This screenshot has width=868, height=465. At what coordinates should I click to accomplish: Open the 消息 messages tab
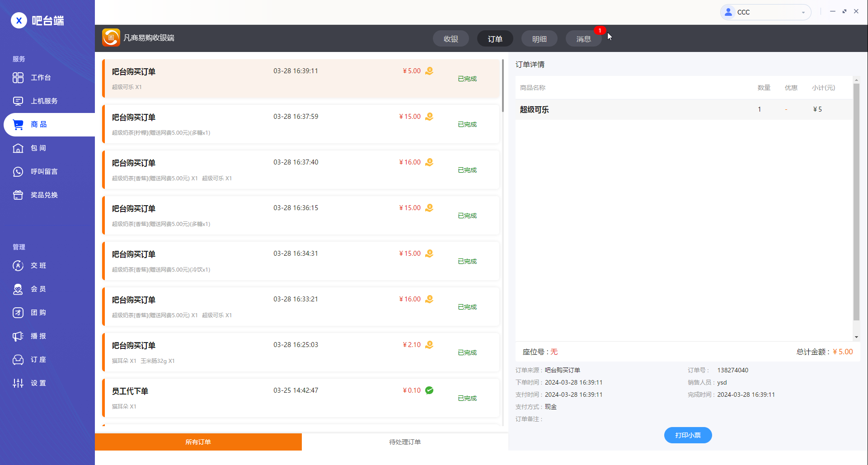583,39
